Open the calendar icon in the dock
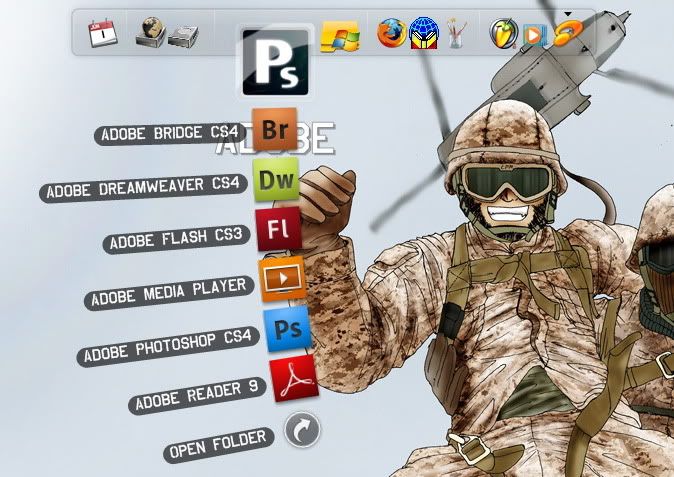The height and width of the screenshot is (477, 674). coord(103,33)
